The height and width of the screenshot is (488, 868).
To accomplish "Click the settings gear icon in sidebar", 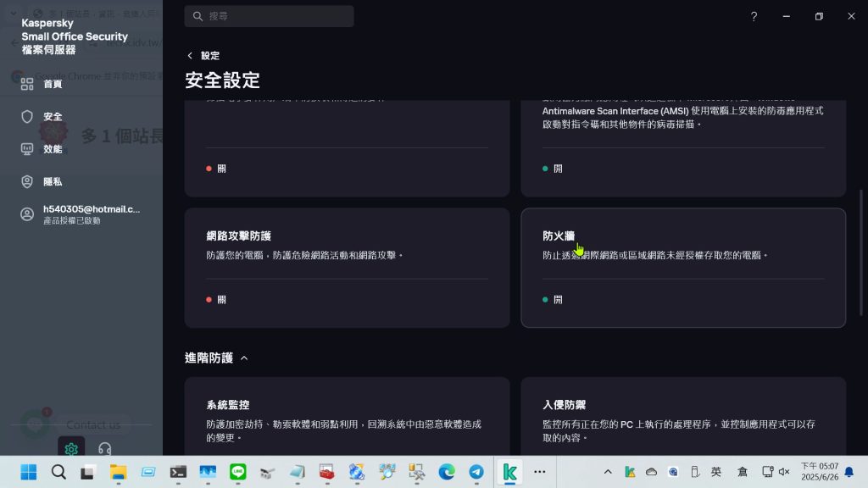I will 71,449.
